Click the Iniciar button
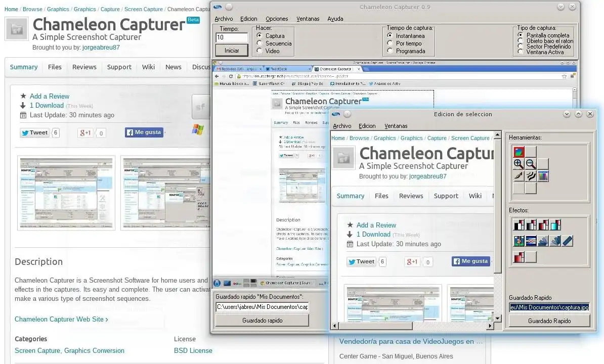The height and width of the screenshot is (364, 604). (232, 51)
